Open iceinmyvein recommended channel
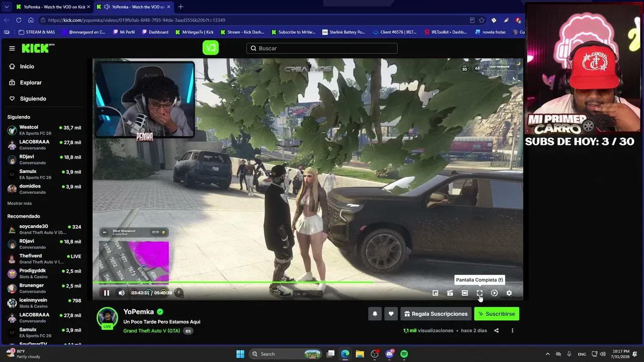 tap(44, 303)
